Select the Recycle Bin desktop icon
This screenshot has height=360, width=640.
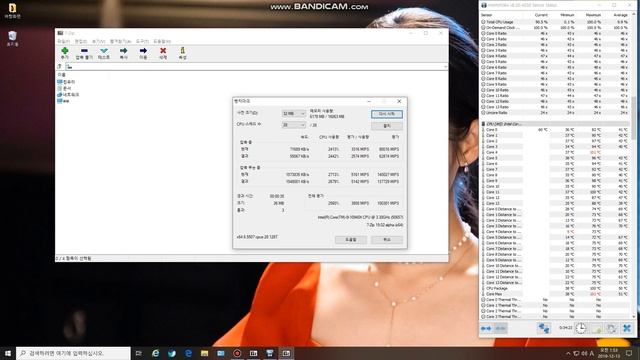[12, 38]
